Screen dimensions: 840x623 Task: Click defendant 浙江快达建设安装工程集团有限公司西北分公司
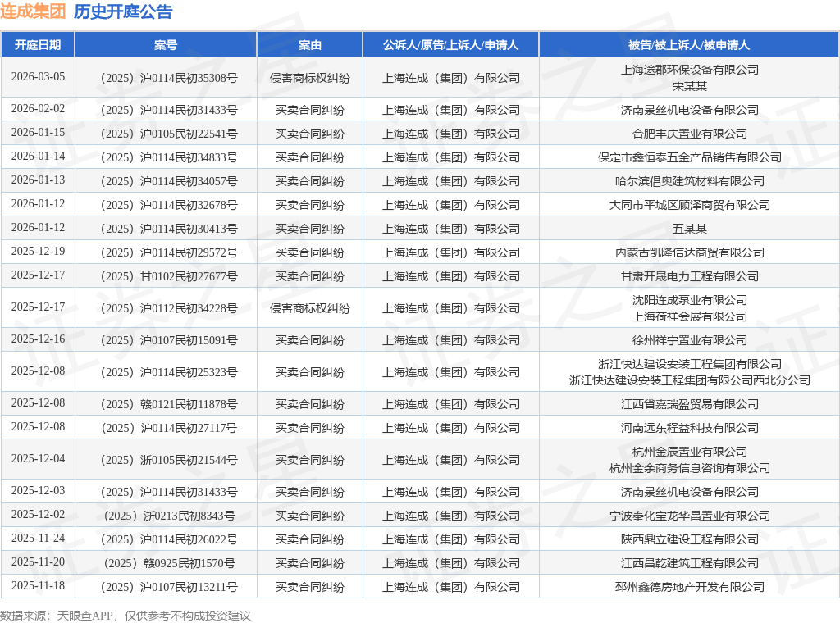689,380
